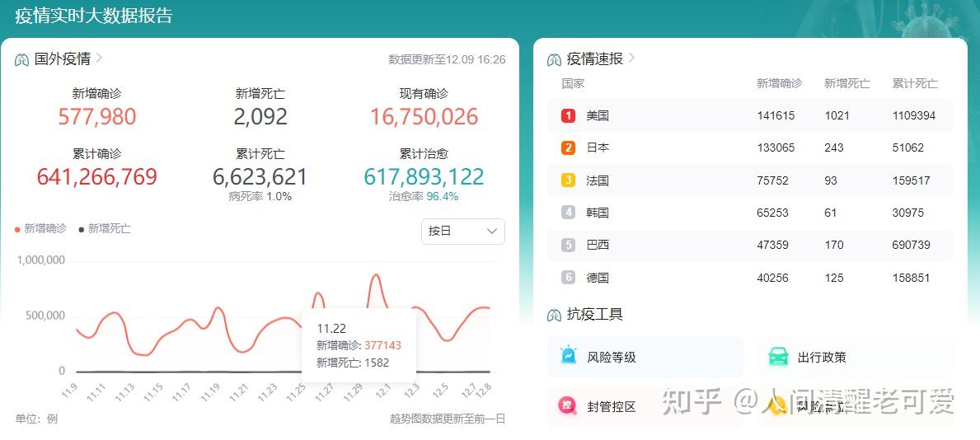
Task: Click chart x-axis label 12.8
Action: tap(483, 390)
